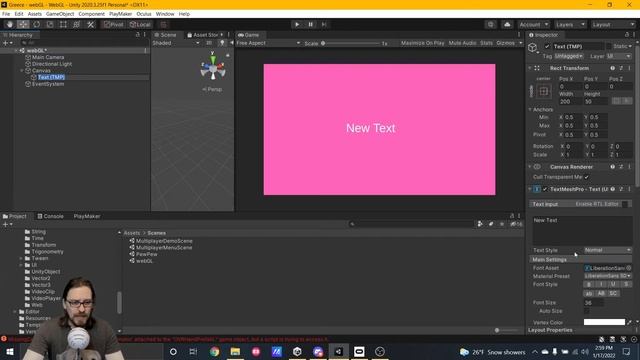Click the Inspector panel lock icon
640x360 pixels.
point(627,35)
